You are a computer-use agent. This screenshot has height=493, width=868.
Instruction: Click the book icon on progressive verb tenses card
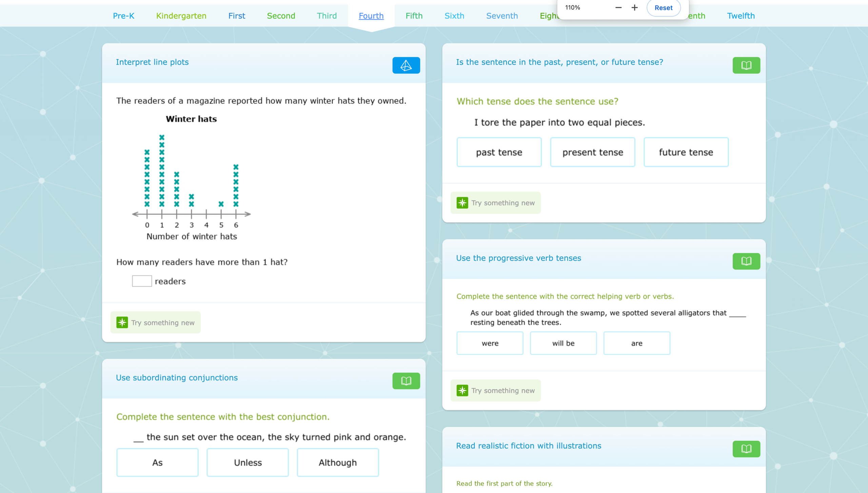pos(746,261)
